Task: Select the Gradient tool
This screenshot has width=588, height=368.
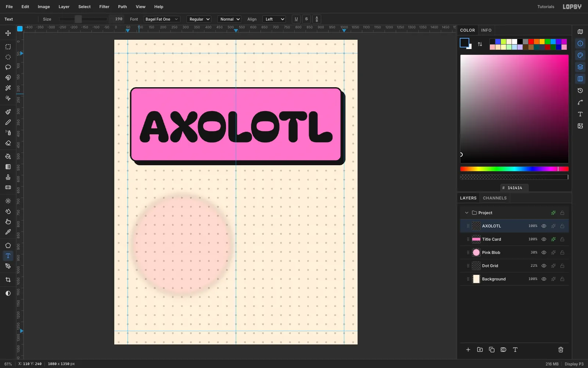Action: [8, 167]
